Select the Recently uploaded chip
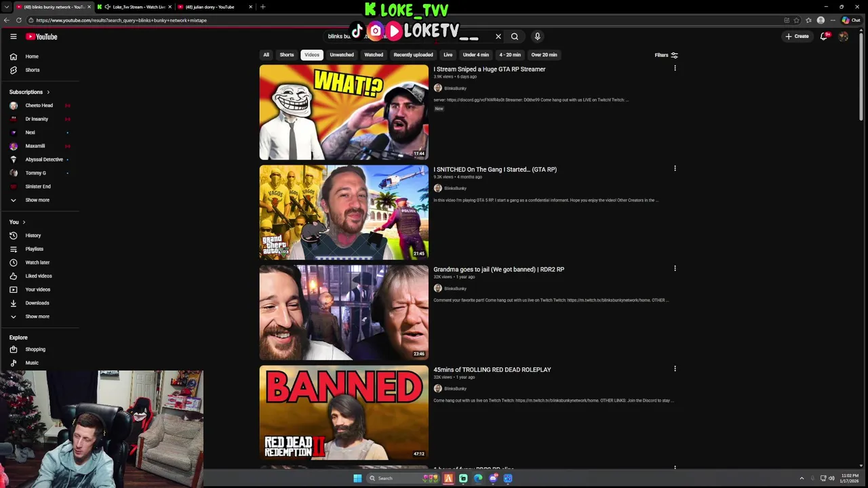 click(x=413, y=55)
